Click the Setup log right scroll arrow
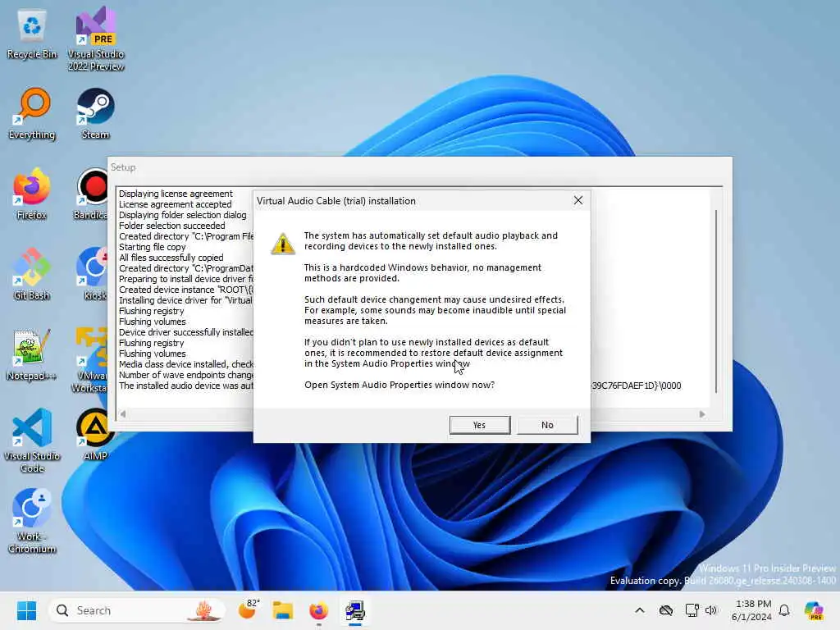This screenshot has width=840, height=630. 702,414
